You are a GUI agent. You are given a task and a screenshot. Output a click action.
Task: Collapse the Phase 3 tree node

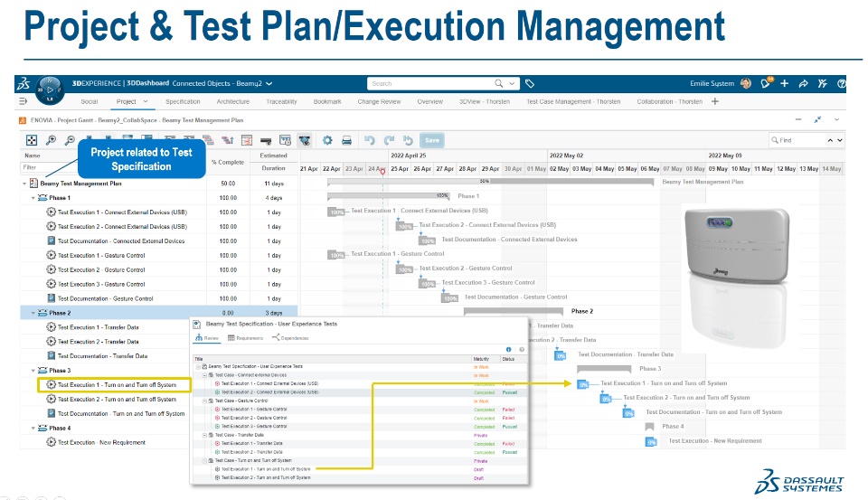[x=33, y=371]
